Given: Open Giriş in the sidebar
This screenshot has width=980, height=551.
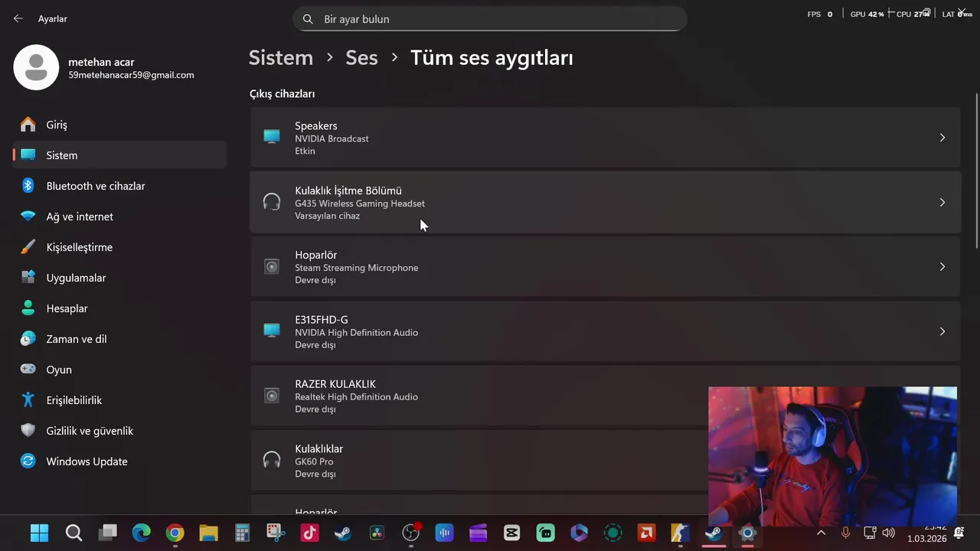Looking at the screenshot, I should 119,125.
